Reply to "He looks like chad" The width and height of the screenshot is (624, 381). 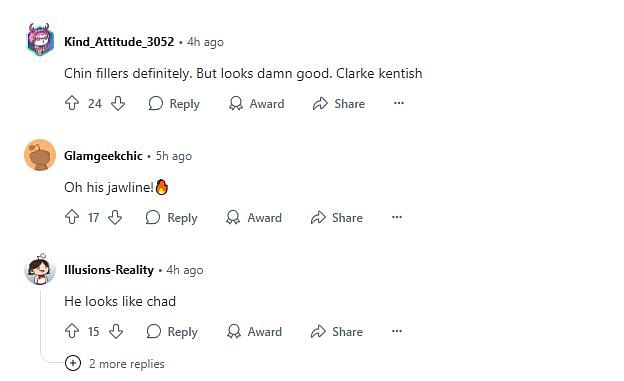click(172, 331)
